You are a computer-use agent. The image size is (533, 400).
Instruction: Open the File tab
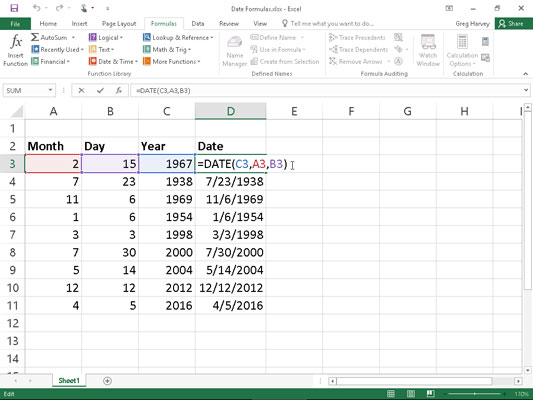click(15, 24)
